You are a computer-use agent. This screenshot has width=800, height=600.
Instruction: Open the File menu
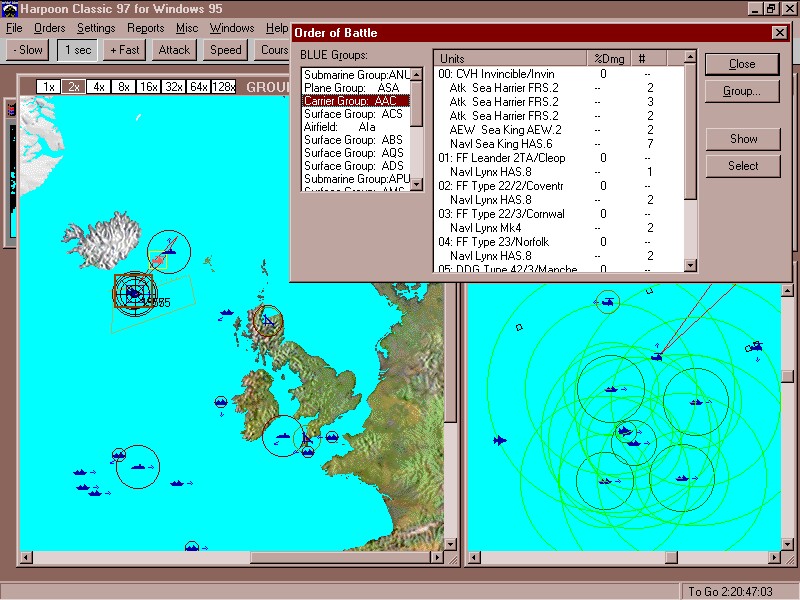(14, 28)
